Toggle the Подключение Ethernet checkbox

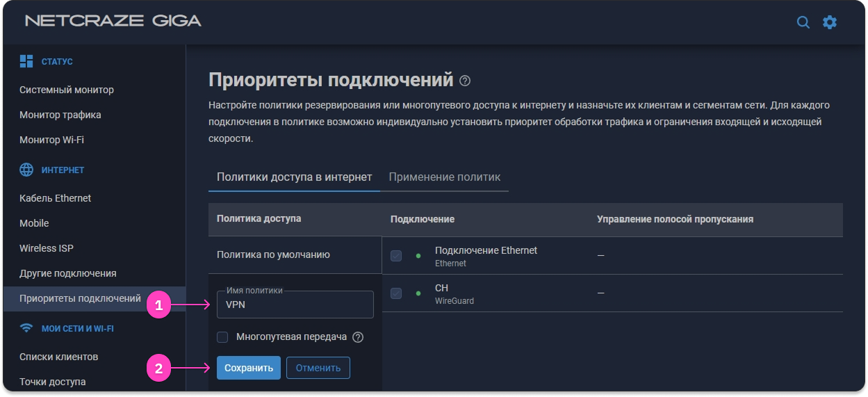pos(396,256)
